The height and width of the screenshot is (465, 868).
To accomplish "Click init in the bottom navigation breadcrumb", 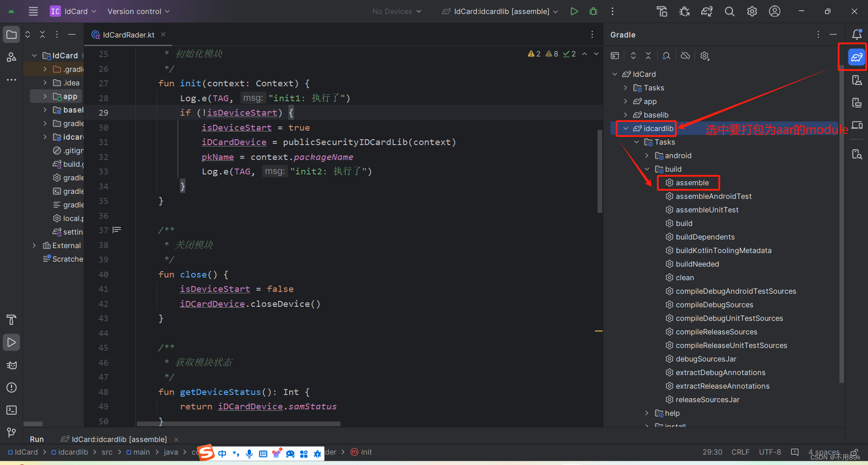I will (365, 452).
